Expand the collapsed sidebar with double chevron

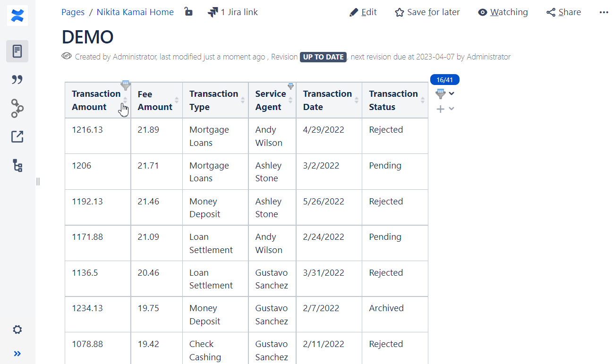click(17, 354)
